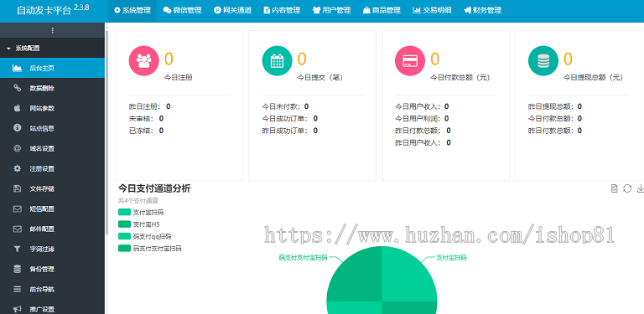Screen dimensions: 644x314
Task: Click the apple icon for 网站参数
Action: (18, 108)
